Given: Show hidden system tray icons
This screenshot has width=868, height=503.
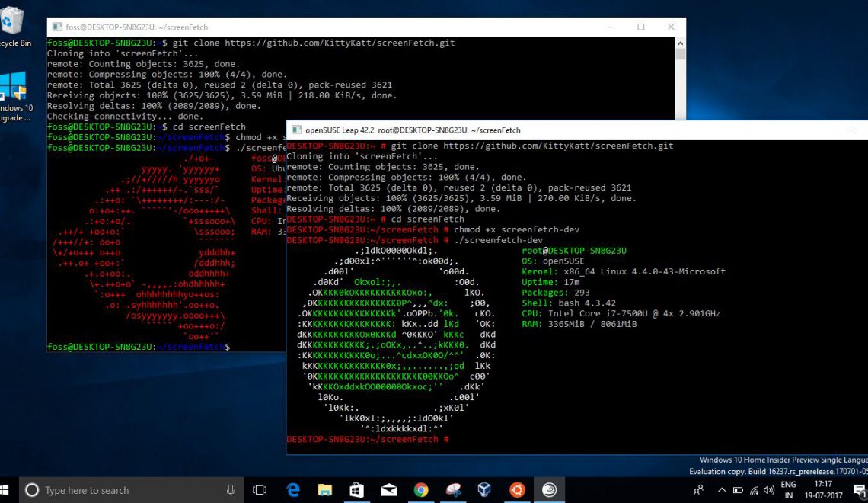Looking at the screenshot, I should click(721, 490).
